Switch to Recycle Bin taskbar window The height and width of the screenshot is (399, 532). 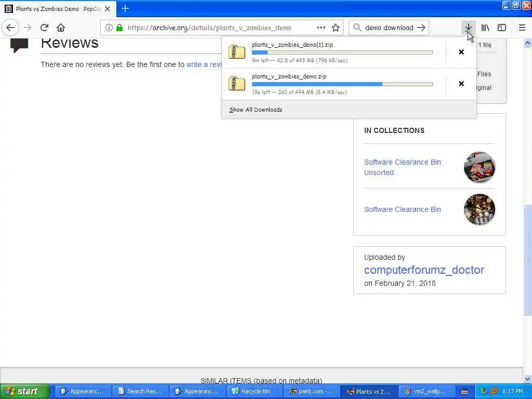click(255, 391)
